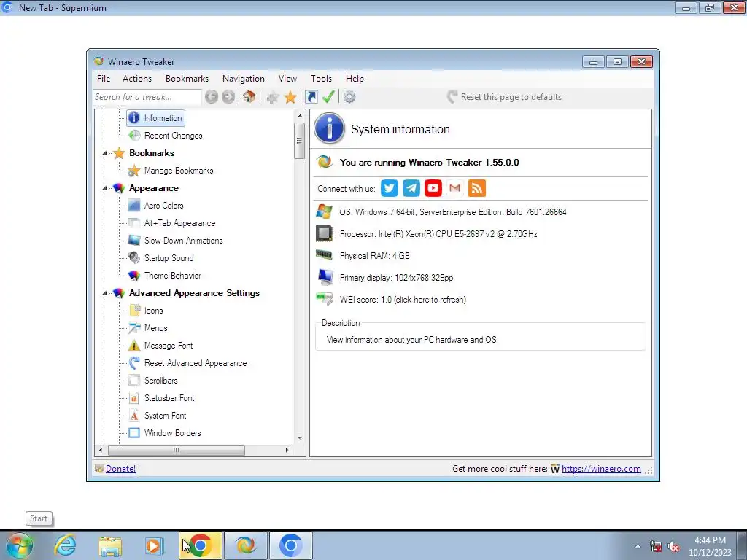Click the Search for a tweak field
This screenshot has width=747, height=560.
tap(147, 97)
